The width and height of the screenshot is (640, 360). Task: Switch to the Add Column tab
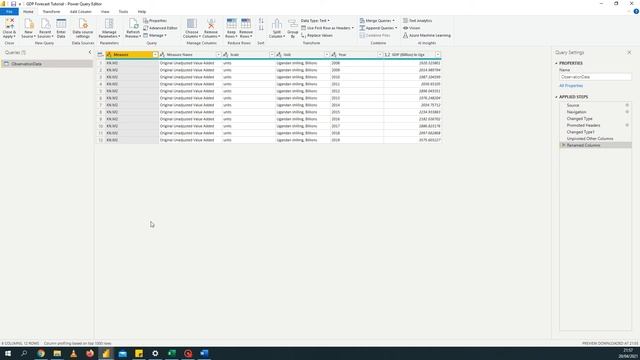80,12
